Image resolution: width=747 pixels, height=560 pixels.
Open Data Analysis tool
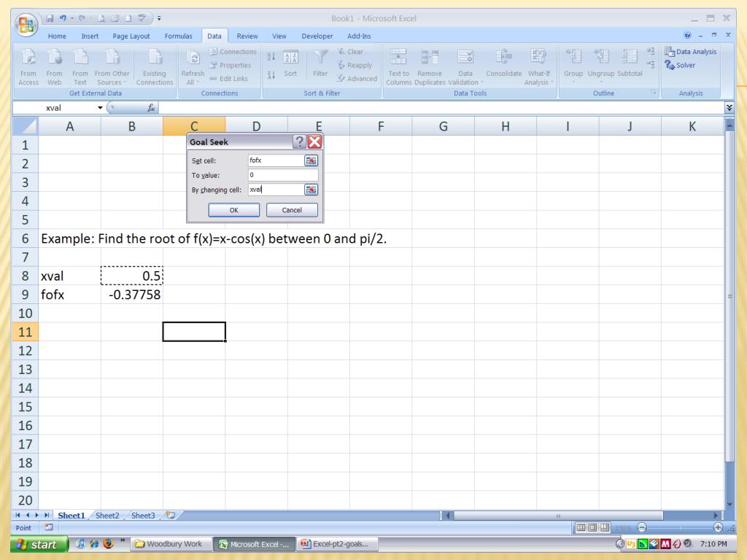(691, 52)
